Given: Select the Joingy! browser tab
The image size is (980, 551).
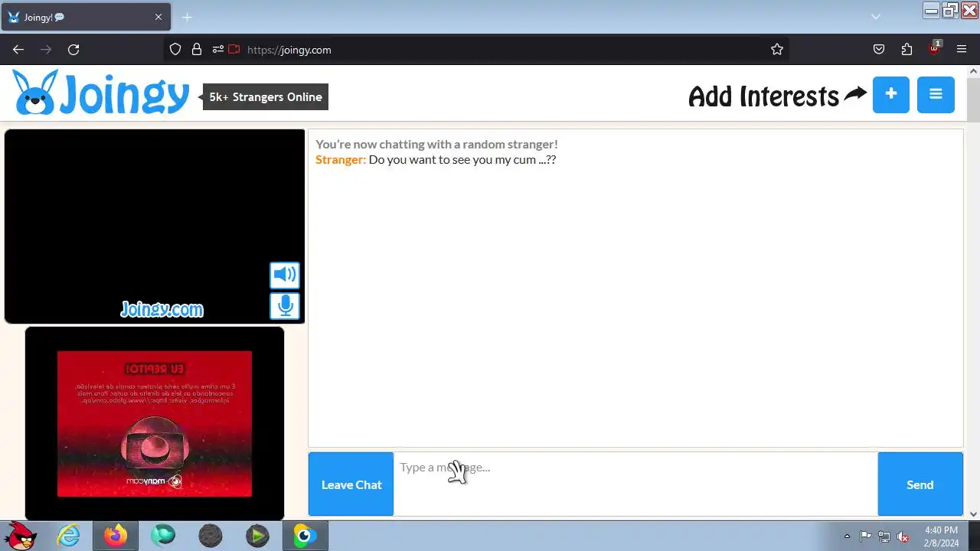Looking at the screenshot, I should point(86,17).
